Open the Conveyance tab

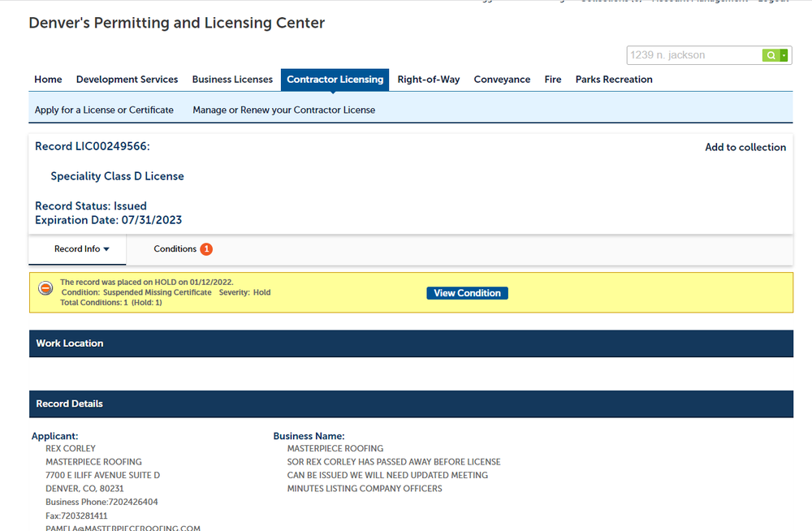tap(502, 80)
